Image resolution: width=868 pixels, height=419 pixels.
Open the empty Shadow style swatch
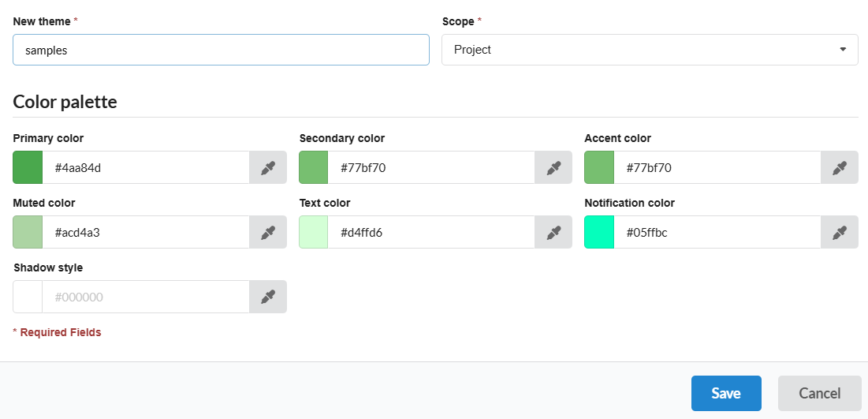tap(28, 297)
